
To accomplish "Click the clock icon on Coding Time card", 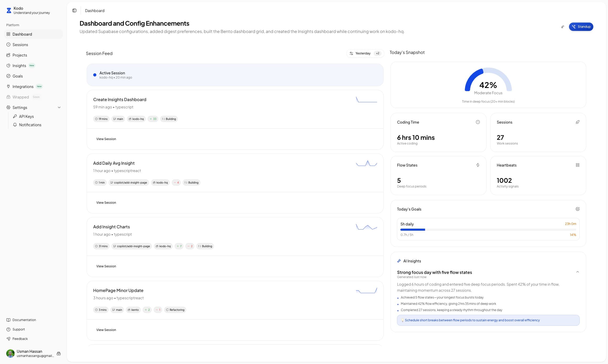I will point(478,122).
